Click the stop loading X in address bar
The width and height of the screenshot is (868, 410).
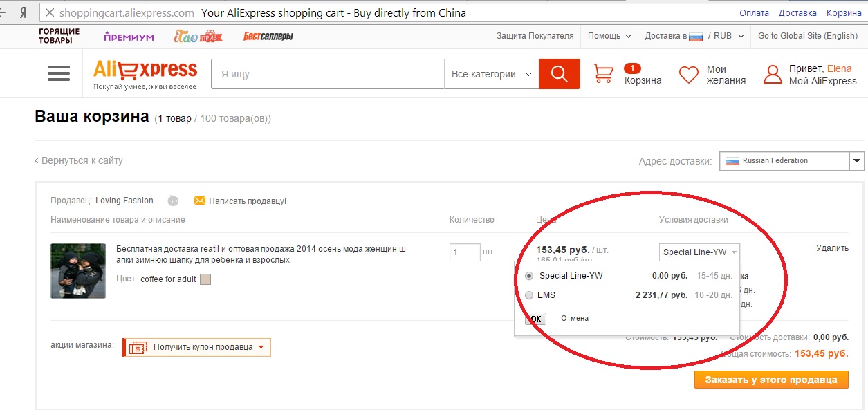[50, 12]
